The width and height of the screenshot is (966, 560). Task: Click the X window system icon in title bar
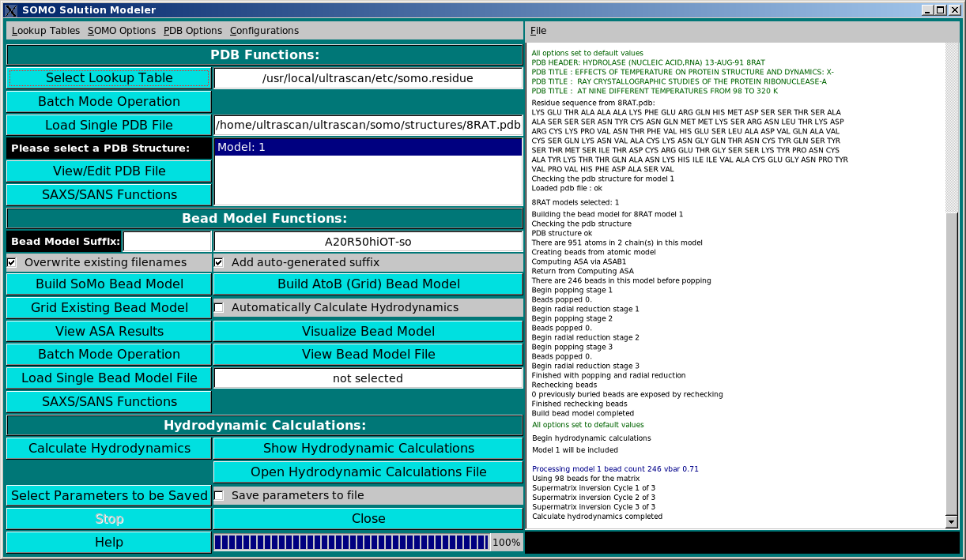click(x=10, y=10)
